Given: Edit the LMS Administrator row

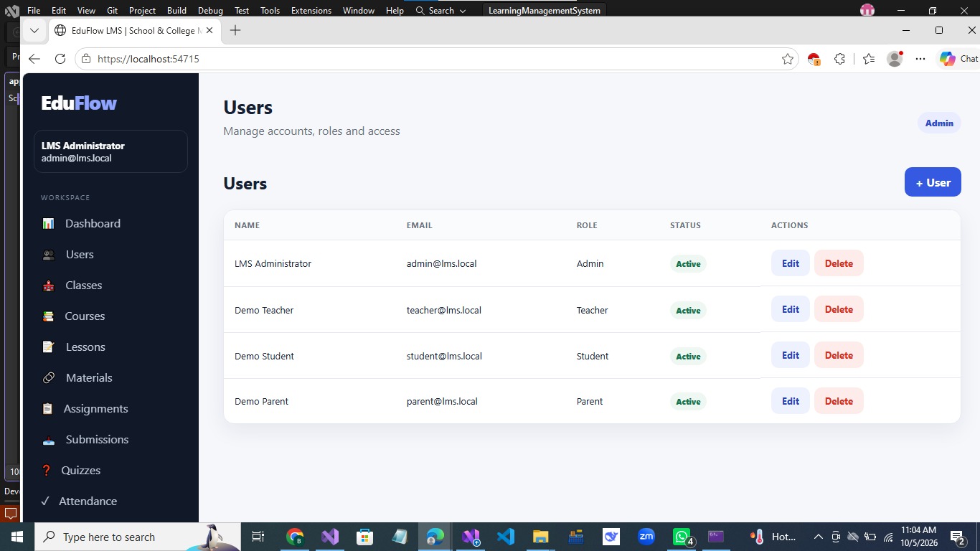Looking at the screenshot, I should click(x=791, y=263).
